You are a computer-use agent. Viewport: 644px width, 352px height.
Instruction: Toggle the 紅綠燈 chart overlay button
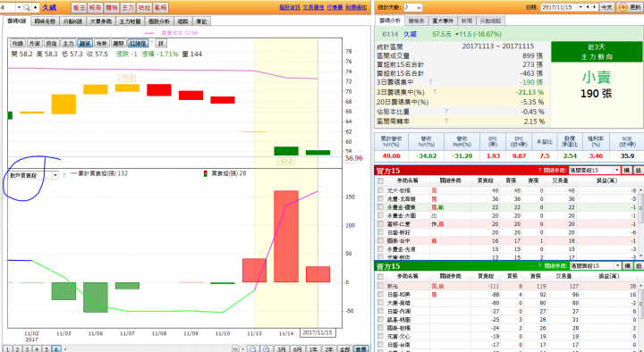click(138, 43)
